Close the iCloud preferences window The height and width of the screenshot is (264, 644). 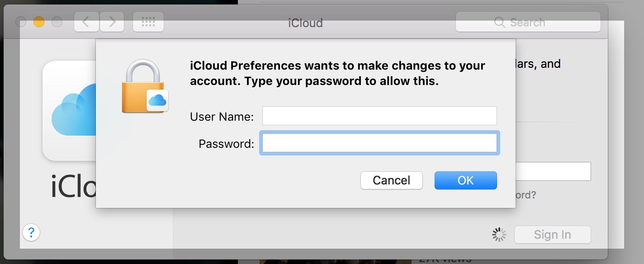[x=21, y=22]
